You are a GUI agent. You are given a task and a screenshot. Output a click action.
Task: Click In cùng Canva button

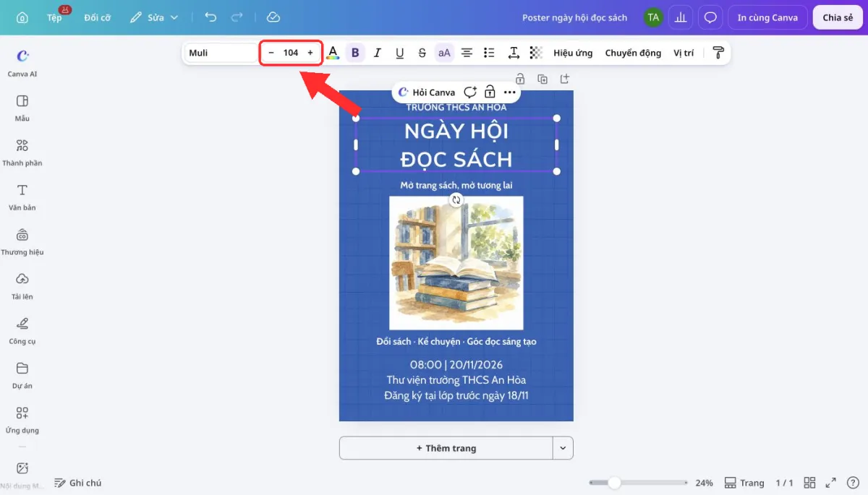(x=767, y=17)
